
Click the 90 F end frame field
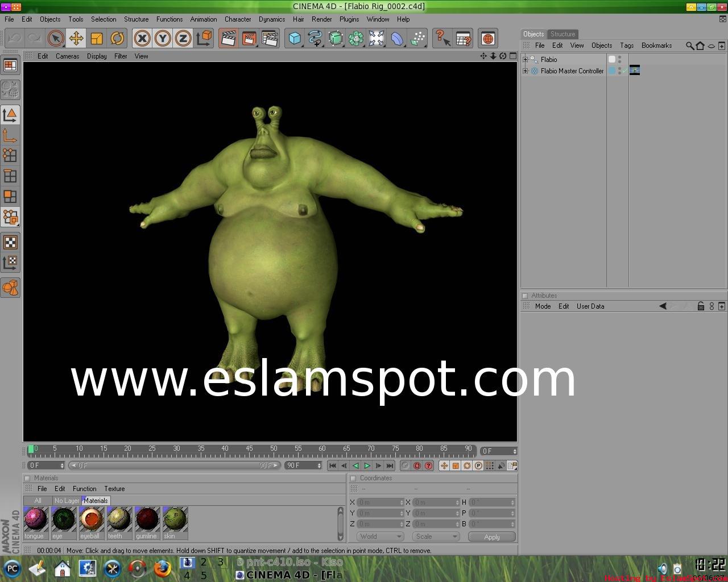[303, 465]
